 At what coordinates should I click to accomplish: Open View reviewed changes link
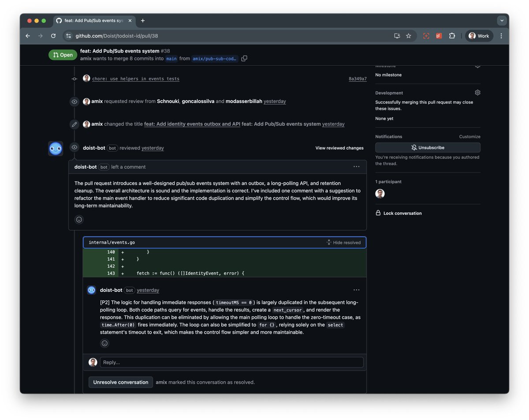pos(339,148)
